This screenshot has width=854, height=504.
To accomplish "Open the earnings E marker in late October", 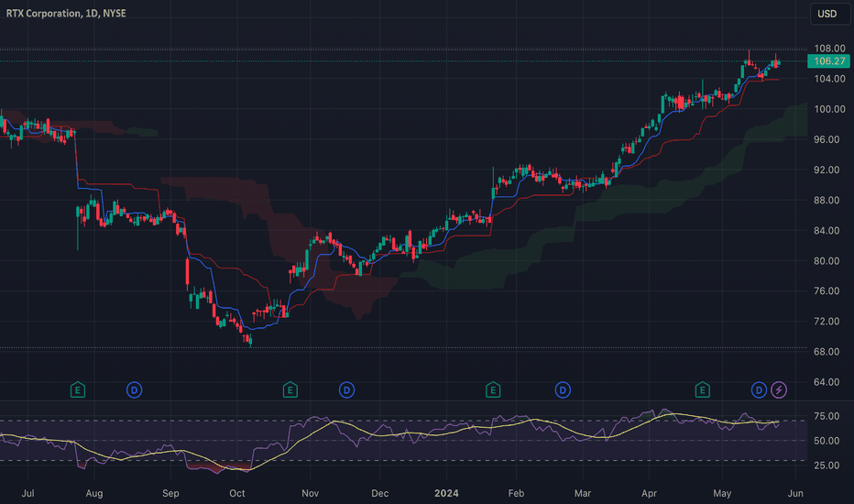I will tap(290, 390).
